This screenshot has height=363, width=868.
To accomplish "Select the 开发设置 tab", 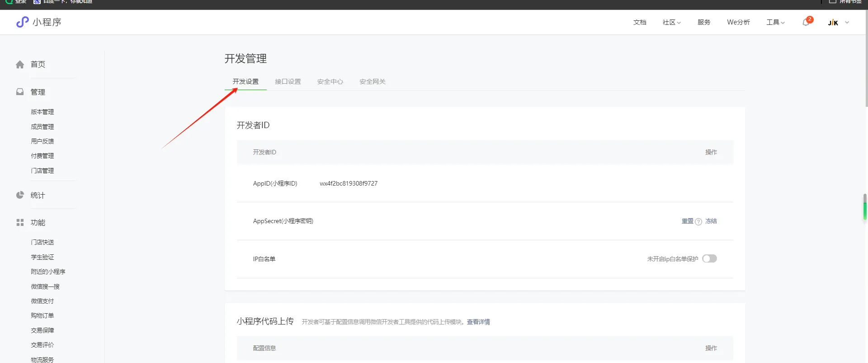I will click(x=245, y=81).
